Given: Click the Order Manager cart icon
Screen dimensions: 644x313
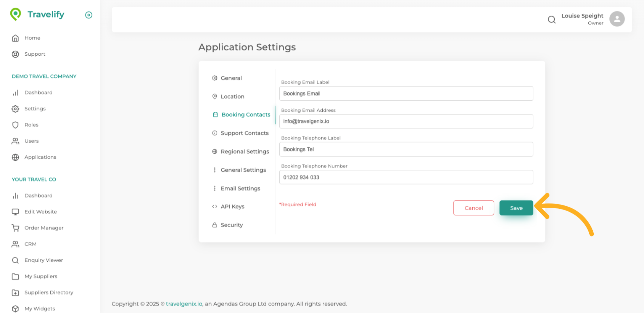Looking at the screenshot, I should pos(15,228).
